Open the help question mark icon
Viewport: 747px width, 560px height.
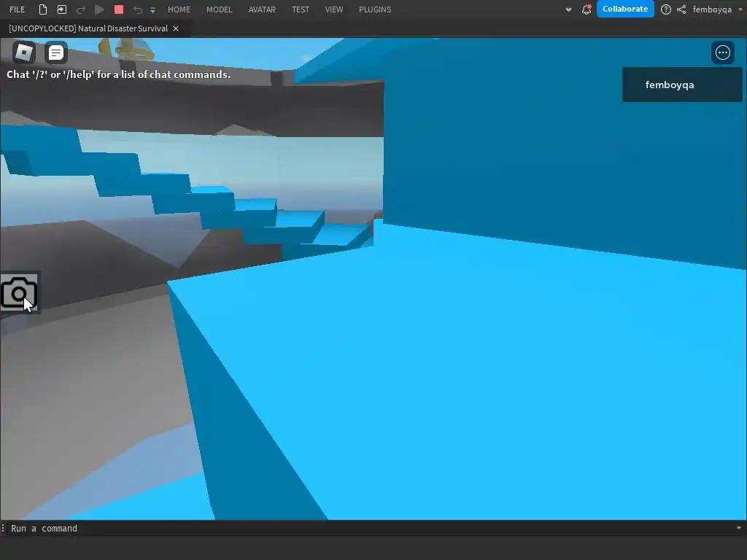click(x=666, y=9)
